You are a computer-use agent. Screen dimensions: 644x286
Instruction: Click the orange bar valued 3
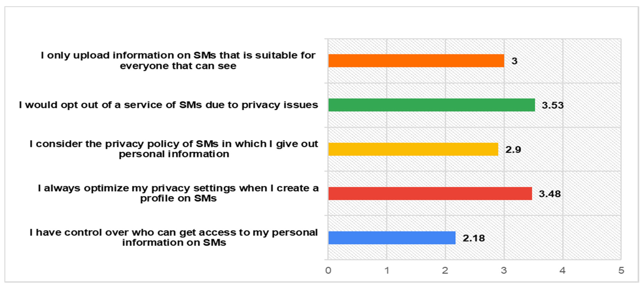[416, 61]
